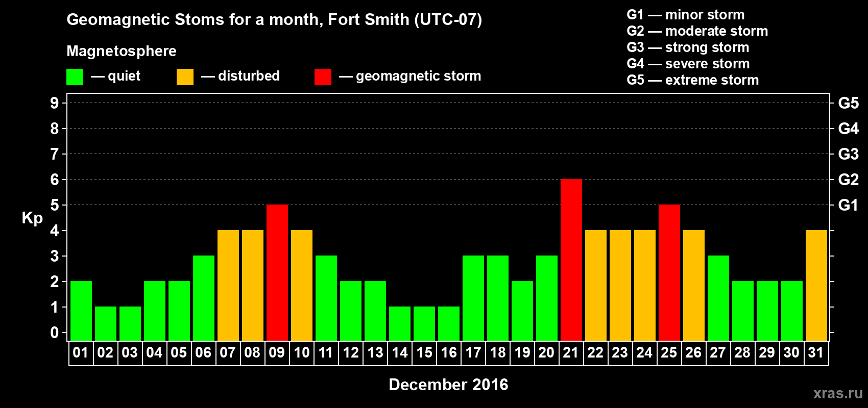Click the G2 label on right axis
The height and width of the screenshot is (408, 868).
[x=849, y=180]
